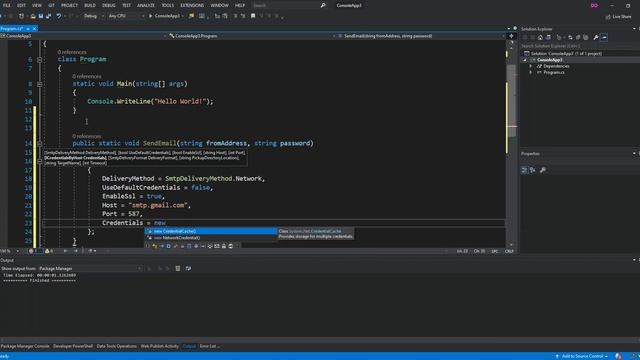Open the DEBUG menu

tap(109, 5)
